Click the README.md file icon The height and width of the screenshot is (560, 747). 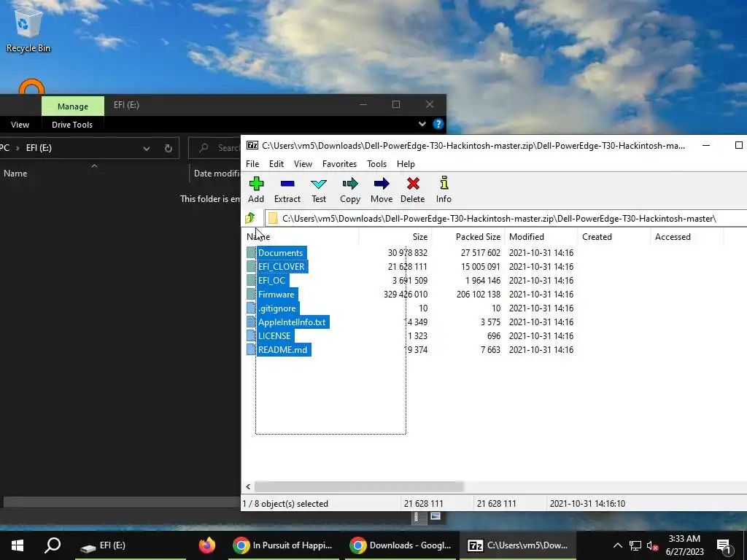[x=251, y=349]
